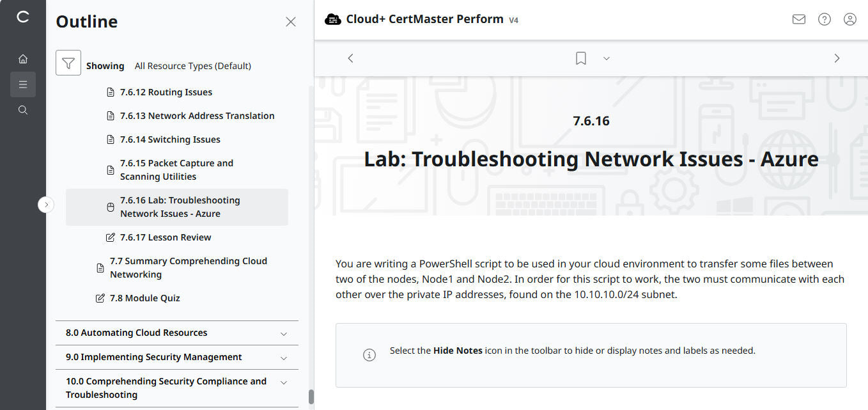Collapse the Outline panel with the arrow handle
Viewport: 868px width, 410px height.
[x=46, y=204]
